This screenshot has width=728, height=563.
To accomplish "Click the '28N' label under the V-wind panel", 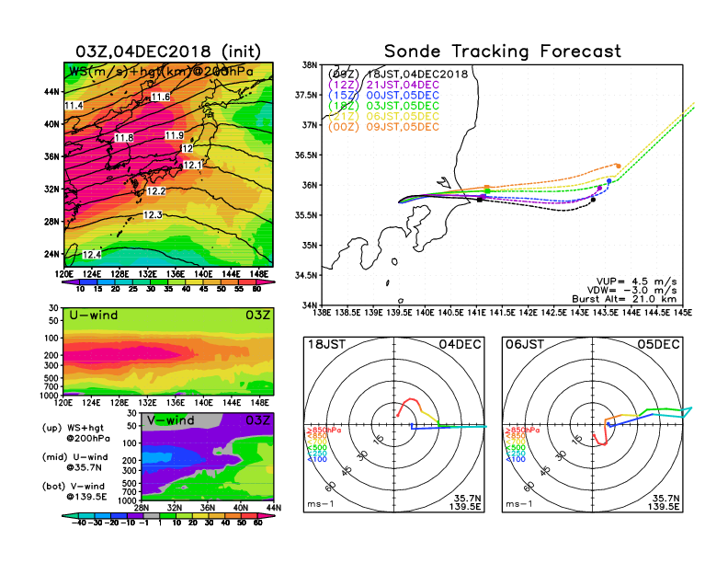I will pos(142,508).
